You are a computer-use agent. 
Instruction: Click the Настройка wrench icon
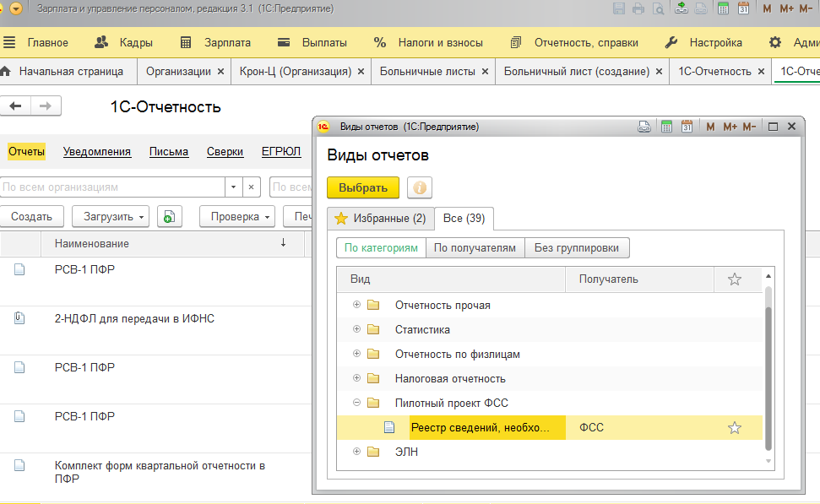[671, 42]
